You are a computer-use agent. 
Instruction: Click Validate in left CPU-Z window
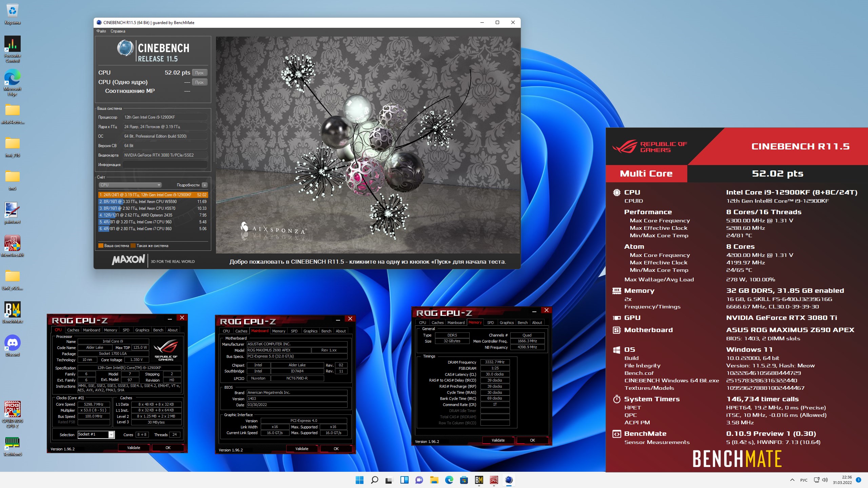tap(134, 448)
